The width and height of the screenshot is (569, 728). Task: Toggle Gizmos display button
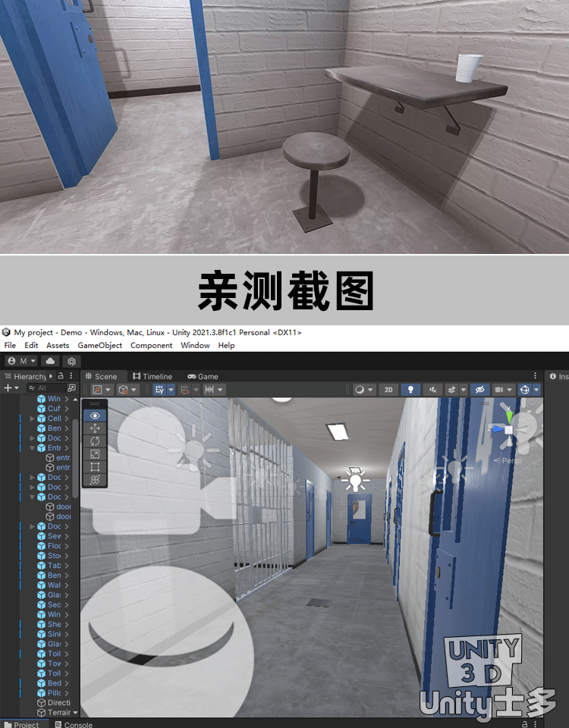point(524,390)
